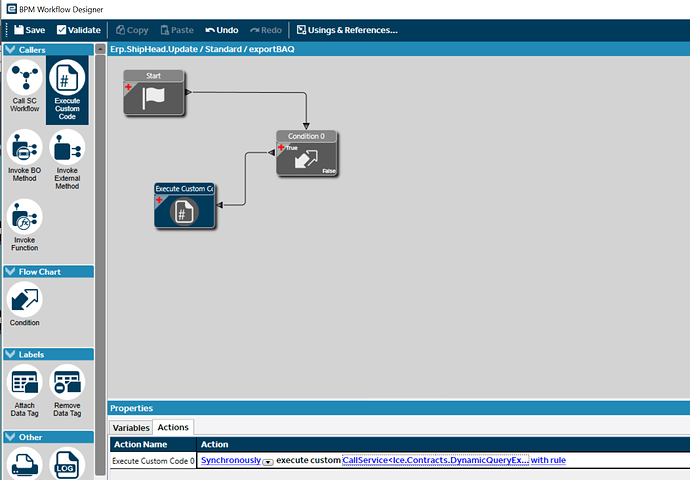
Task: Click the Synchronously link
Action: coord(231,460)
